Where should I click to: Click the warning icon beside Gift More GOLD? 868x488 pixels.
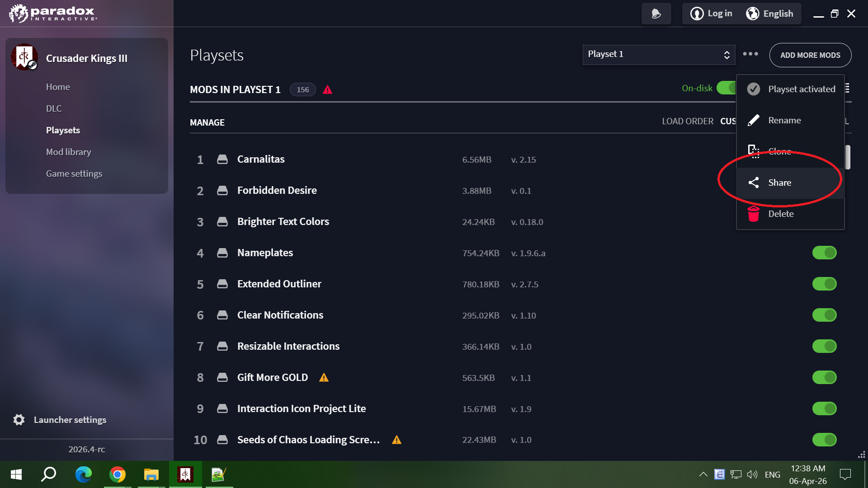coord(324,377)
